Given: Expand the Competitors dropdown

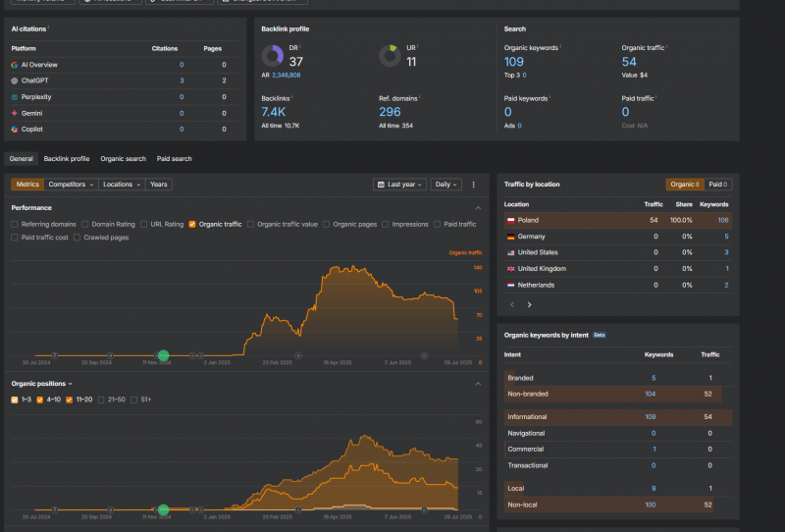Looking at the screenshot, I should [x=72, y=185].
